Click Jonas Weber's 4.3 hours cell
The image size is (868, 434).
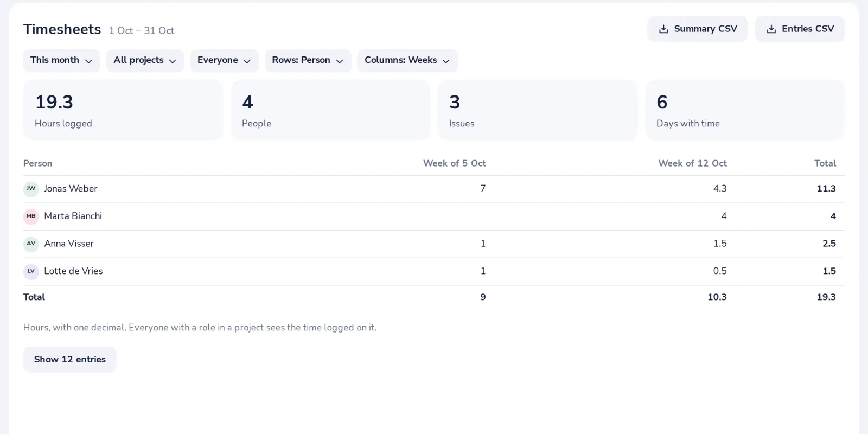720,189
